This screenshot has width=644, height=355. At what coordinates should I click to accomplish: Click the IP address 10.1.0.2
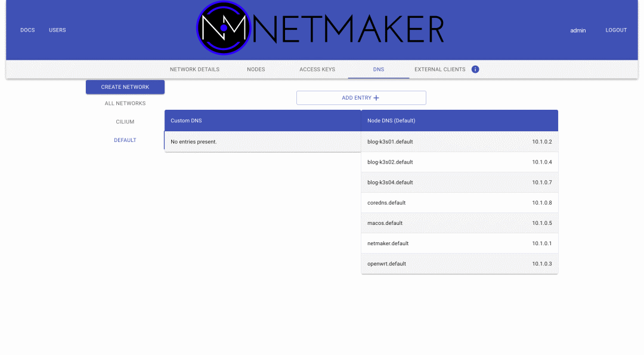click(542, 142)
